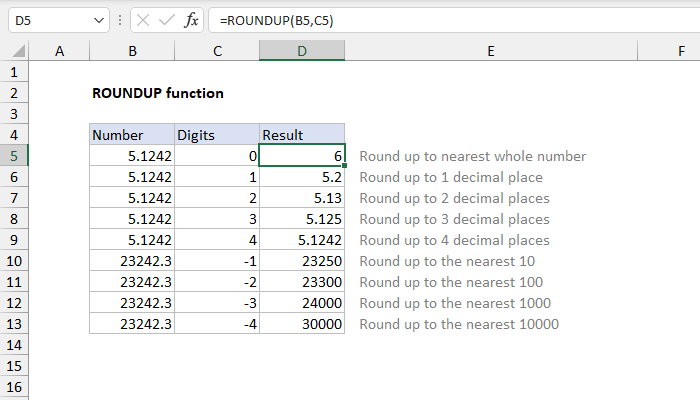The height and width of the screenshot is (400, 700).
Task: Select the result cell showing 23300
Action: pos(302,282)
